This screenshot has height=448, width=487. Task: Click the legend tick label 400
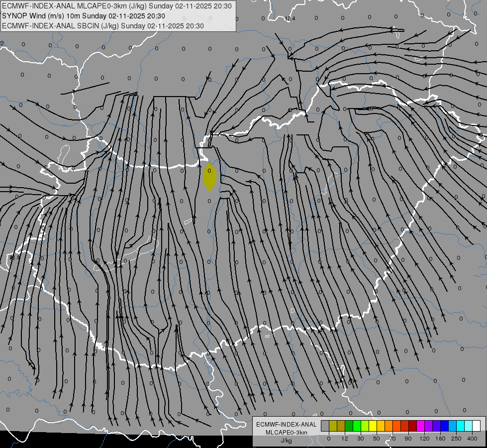[x=472, y=439]
